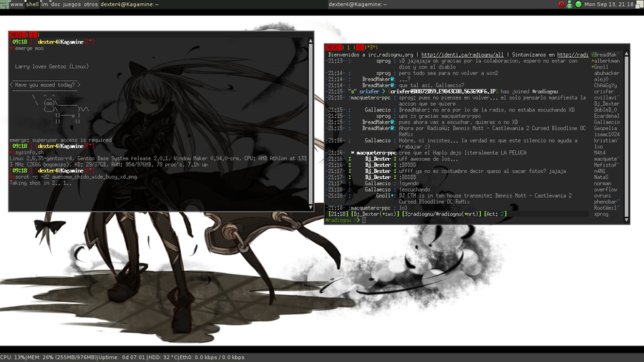Click [Dj_Dexter(+iwx)] in the IRC status bar
644x362 pixels.
coord(375,214)
